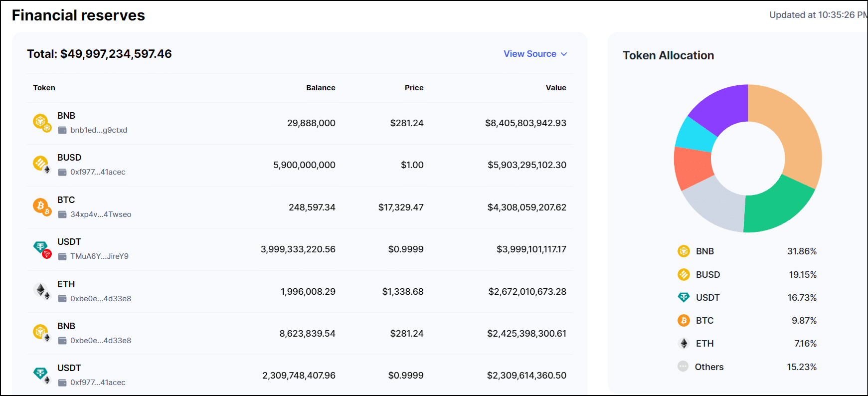The height and width of the screenshot is (396, 868).
Task: Open wallet address bnb1ed...g9ctxd
Action: pyautogui.click(x=99, y=130)
